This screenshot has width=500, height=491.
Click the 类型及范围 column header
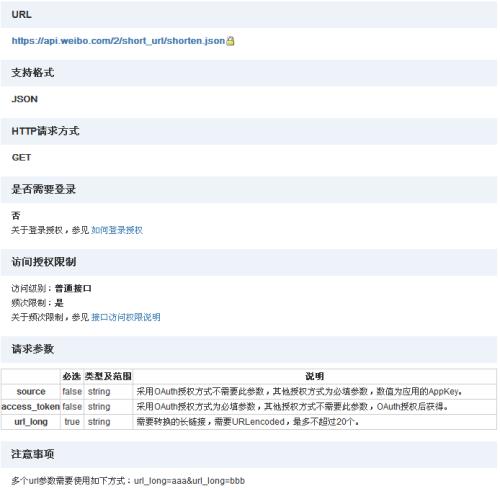pos(108,376)
